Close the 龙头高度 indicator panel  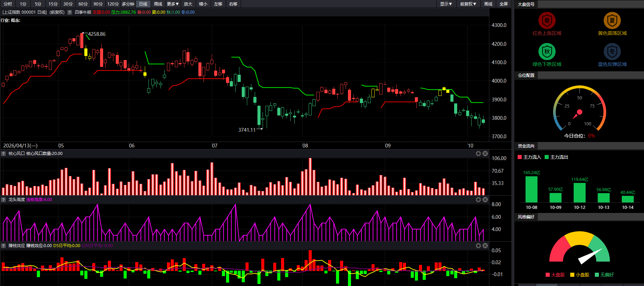click(x=485, y=200)
